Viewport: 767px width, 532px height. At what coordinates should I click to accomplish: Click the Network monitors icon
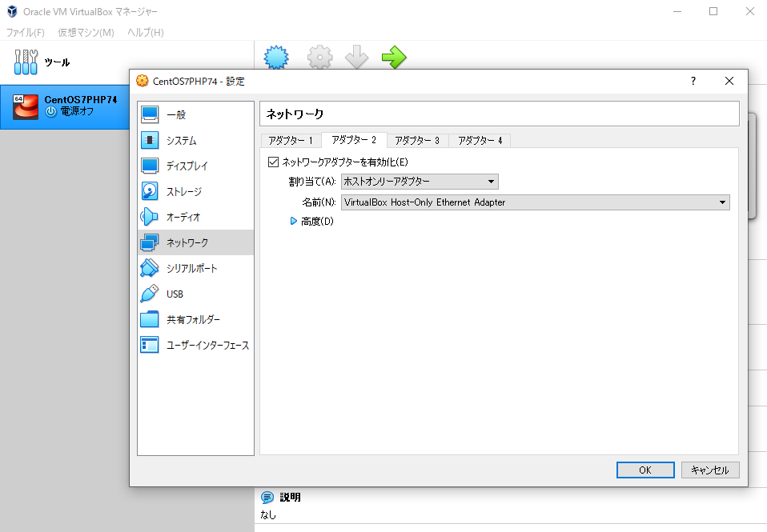point(150,242)
